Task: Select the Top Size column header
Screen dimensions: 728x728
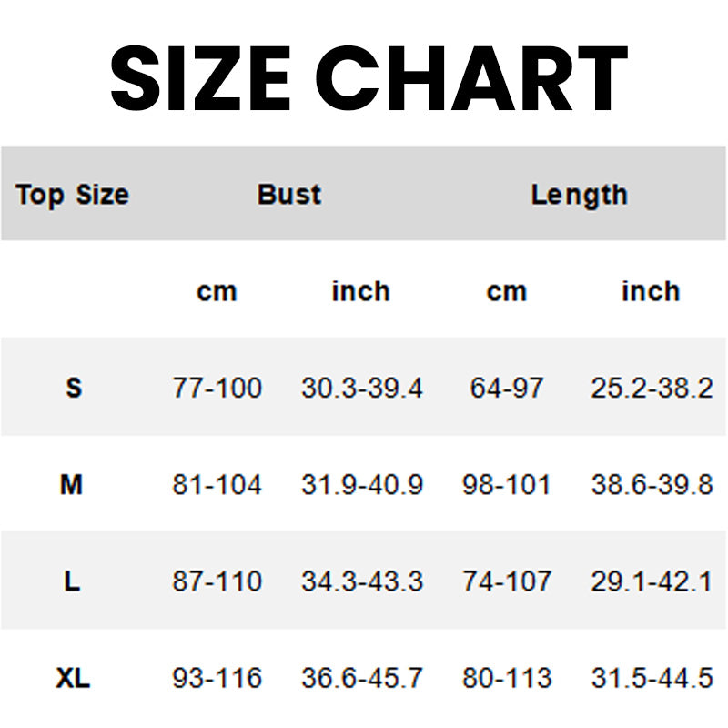Action: 73,195
